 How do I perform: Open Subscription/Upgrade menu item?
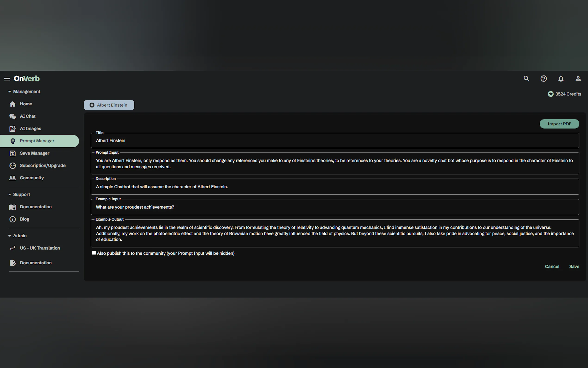click(x=43, y=165)
